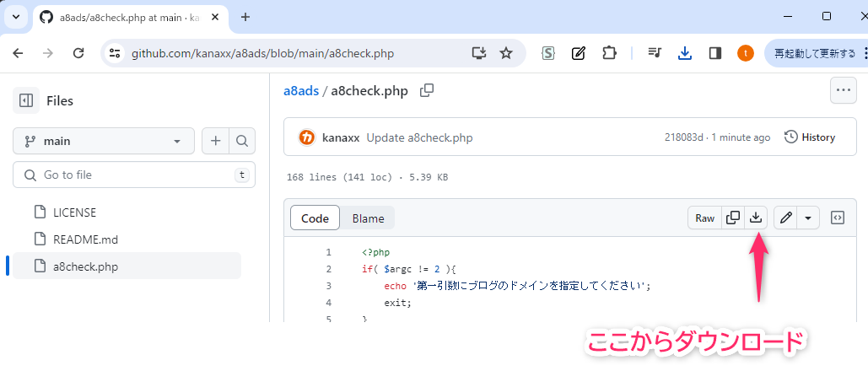Open the tab search dropdown chevron
The image size is (868, 371).
click(15, 17)
